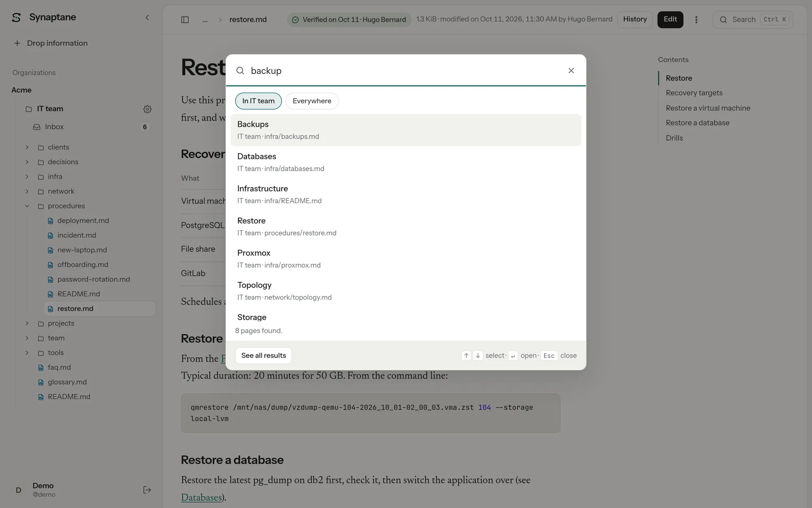
Task: Open IT team settings gear
Action: [147, 109]
